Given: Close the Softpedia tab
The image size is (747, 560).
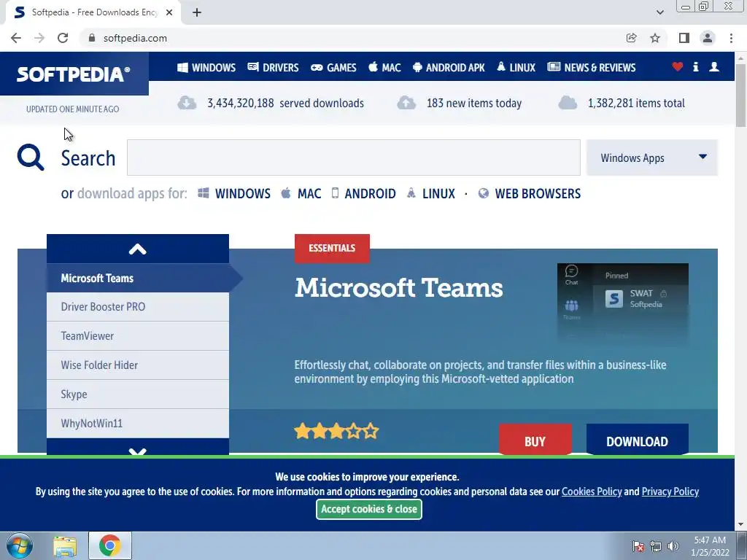Looking at the screenshot, I should click(x=169, y=12).
